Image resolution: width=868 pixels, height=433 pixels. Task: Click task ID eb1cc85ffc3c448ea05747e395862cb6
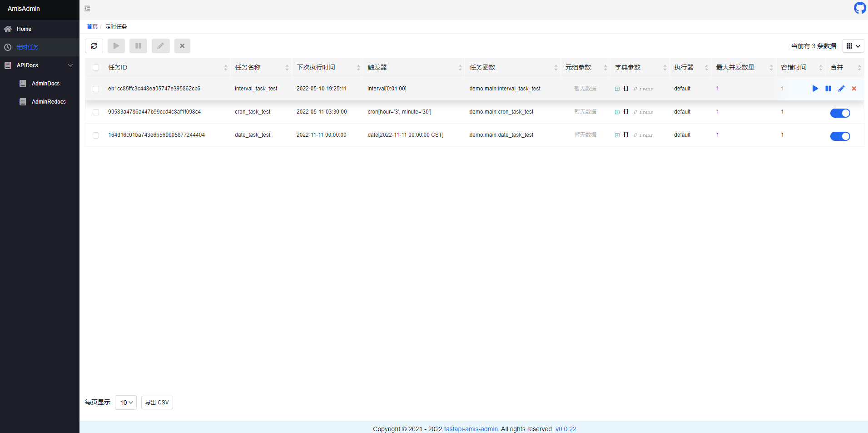[154, 89]
